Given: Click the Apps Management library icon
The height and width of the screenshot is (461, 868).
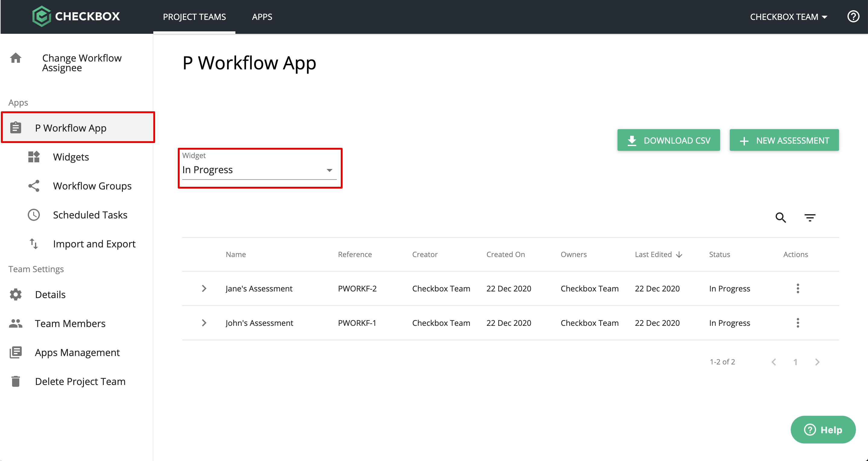Looking at the screenshot, I should pos(15,352).
